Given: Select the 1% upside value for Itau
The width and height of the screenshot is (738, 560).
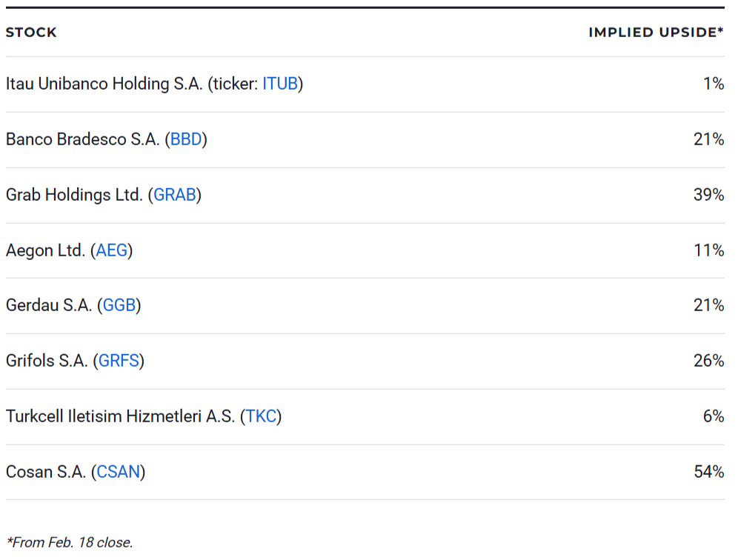Looking at the screenshot, I should tap(714, 84).
